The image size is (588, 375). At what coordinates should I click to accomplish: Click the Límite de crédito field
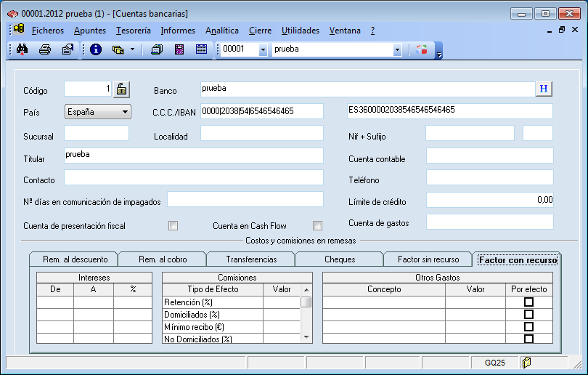pos(489,200)
